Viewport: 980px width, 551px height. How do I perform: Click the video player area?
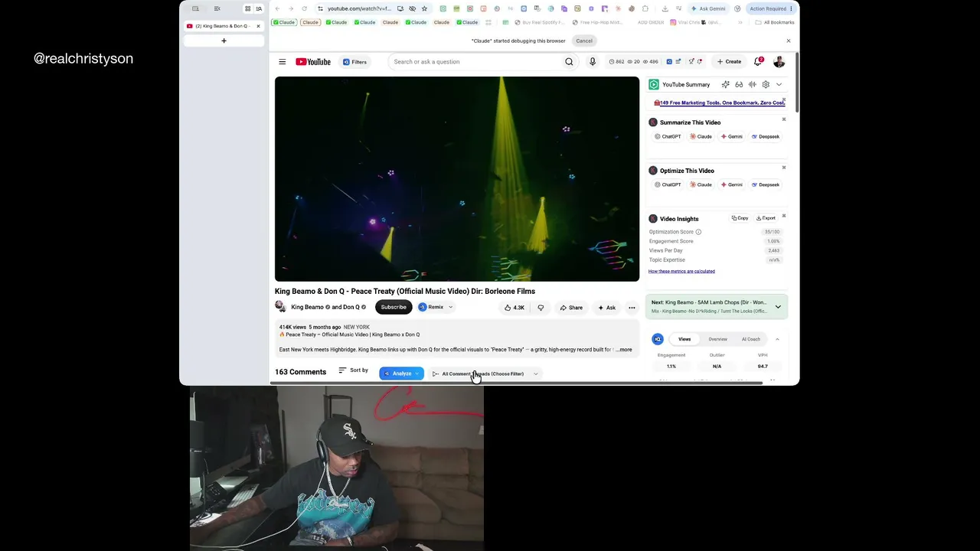(x=457, y=179)
